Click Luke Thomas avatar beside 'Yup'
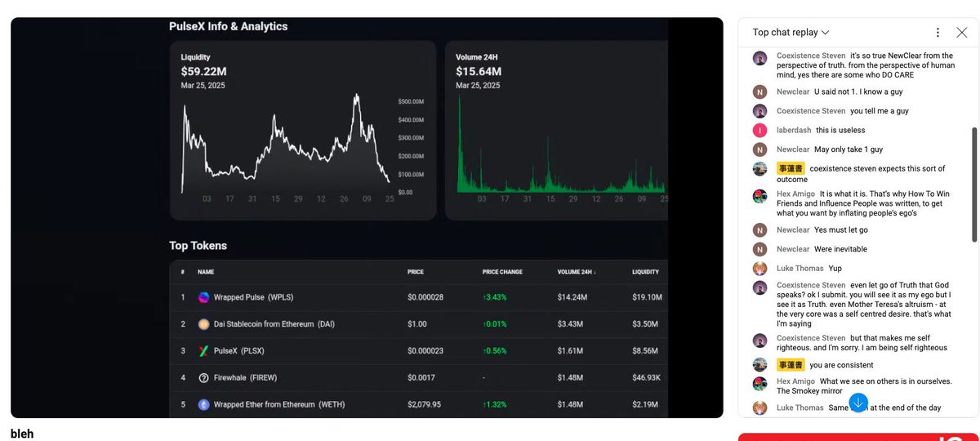 (x=760, y=269)
